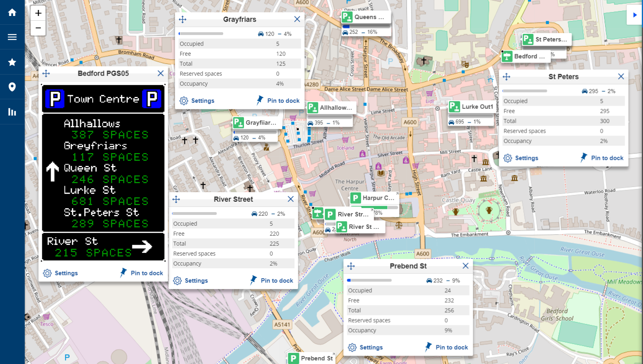Click the Prebend St occupancy progress bar
Screen dimensions: 643x364
point(369,280)
